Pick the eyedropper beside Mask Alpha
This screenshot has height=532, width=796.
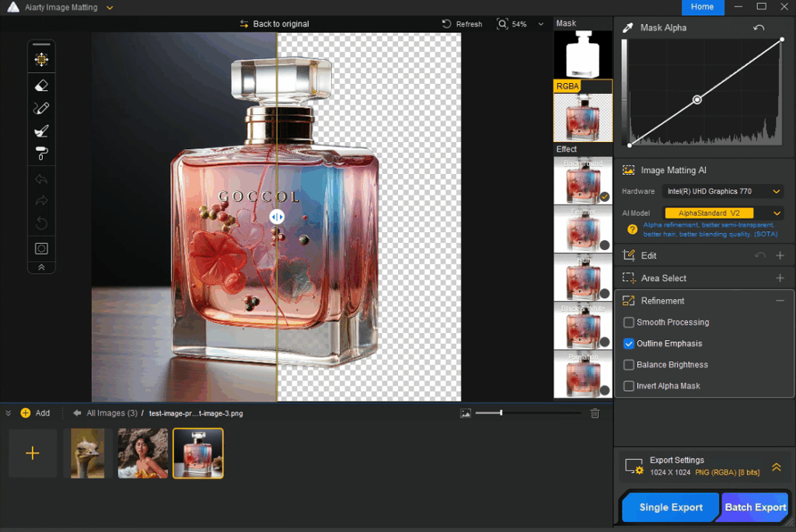(628, 27)
